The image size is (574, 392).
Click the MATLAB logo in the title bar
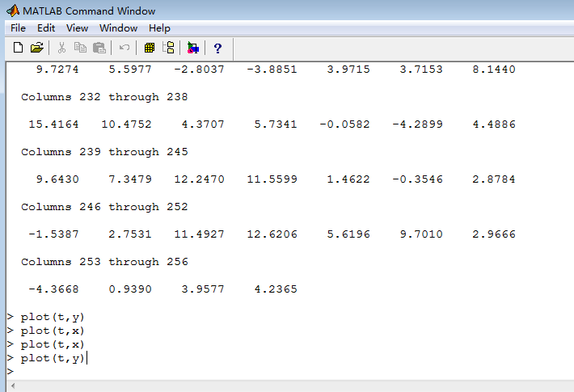(13, 11)
